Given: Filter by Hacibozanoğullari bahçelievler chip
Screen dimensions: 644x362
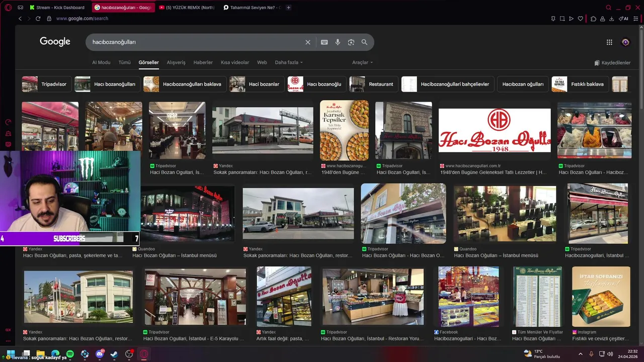Looking at the screenshot, I should click(x=448, y=84).
